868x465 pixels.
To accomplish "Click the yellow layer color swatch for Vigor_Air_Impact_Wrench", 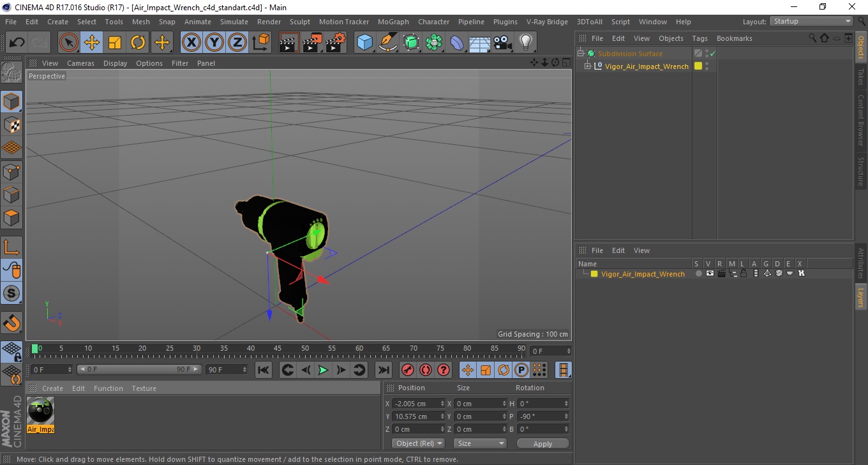I will coord(698,66).
